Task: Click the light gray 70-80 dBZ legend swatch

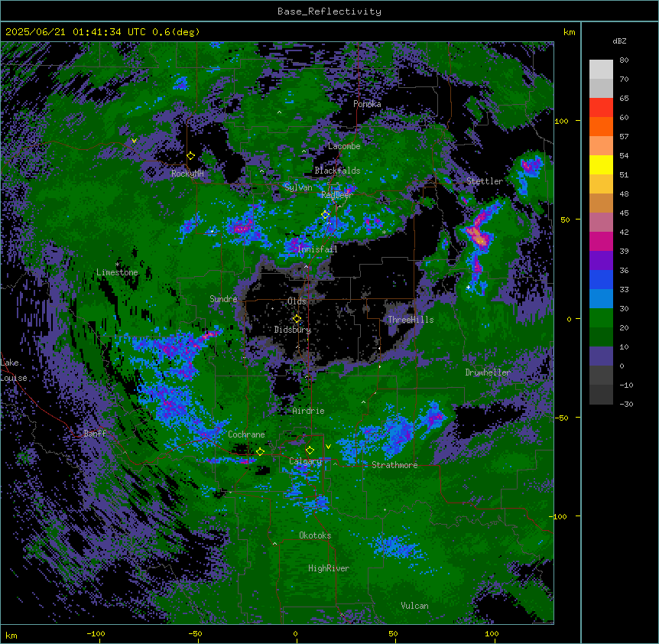Action: [x=601, y=70]
